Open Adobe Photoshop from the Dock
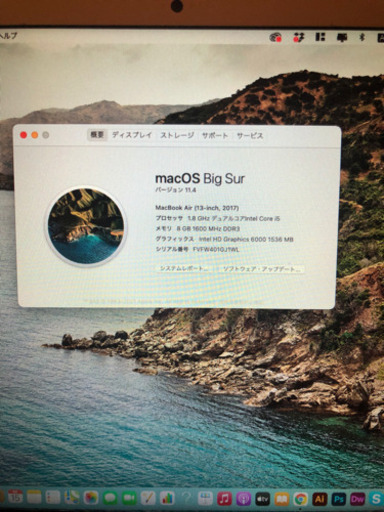 click(x=338, y=499)
